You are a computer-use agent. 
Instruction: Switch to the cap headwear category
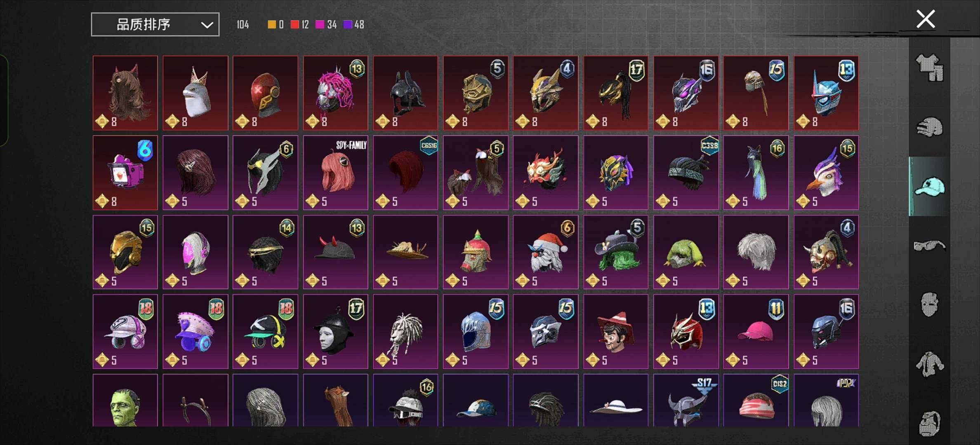click(929, 186)
